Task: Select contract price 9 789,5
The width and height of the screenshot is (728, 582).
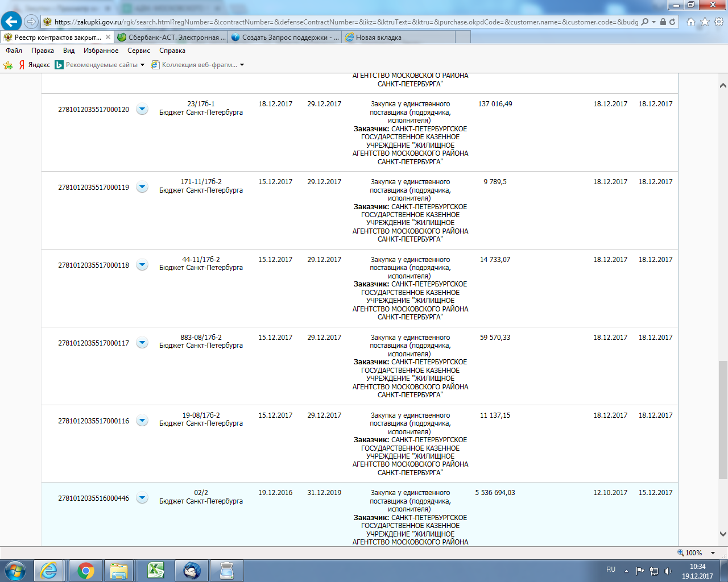Action: (495, 182)
